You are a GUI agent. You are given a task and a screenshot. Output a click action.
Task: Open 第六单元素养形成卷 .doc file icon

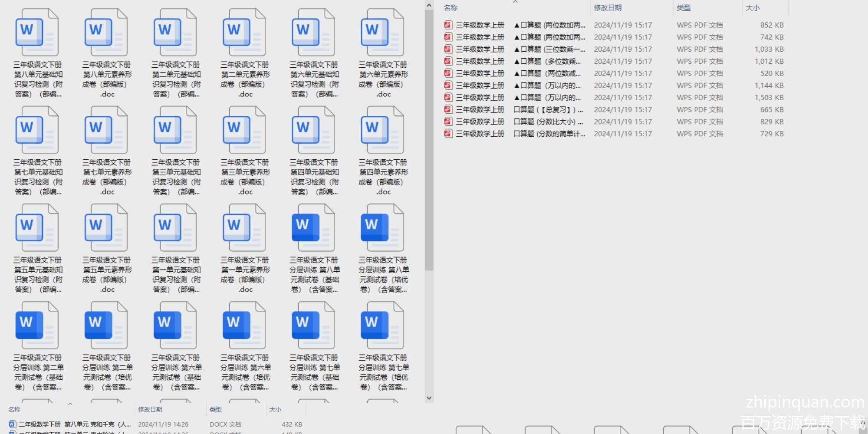(x=383, y=33)
